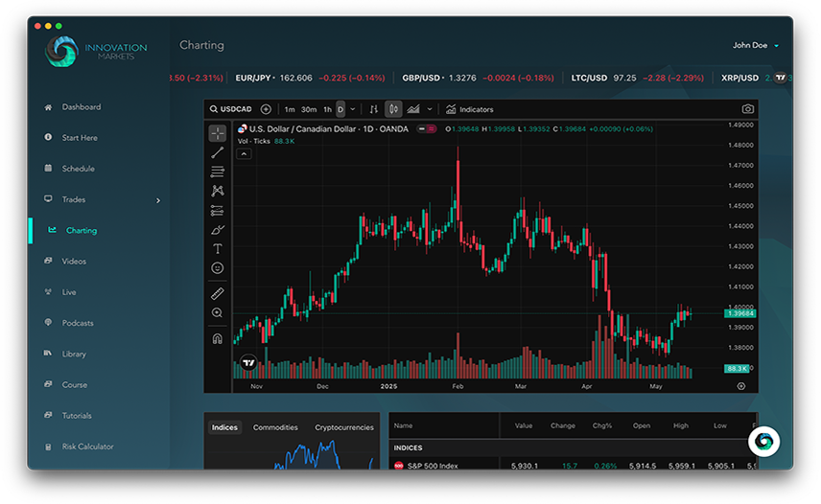The image size is (821, 504).
Task: Toggle the candlestick chart style
Action: click(393, 109)
